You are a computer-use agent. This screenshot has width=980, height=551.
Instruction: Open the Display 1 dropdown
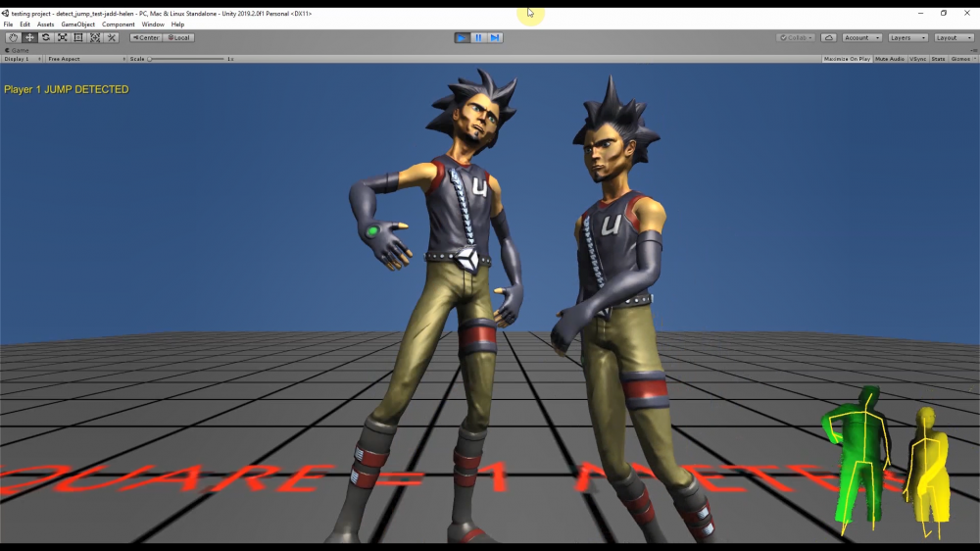pos(23,59)
